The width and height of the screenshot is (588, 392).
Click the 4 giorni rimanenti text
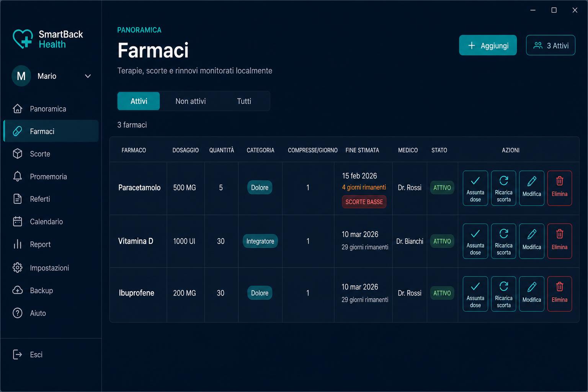[364, 187]
